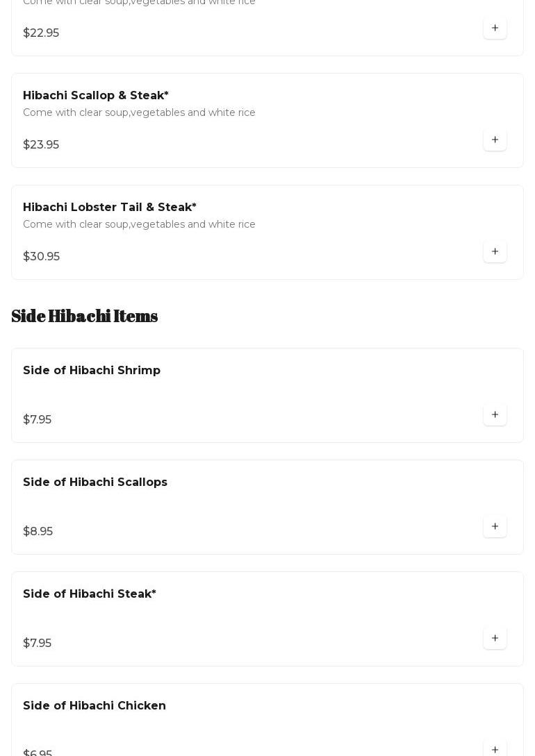Click the Side Hibachi Items section heading
This screenshot has height=756, width=535.
85,316
